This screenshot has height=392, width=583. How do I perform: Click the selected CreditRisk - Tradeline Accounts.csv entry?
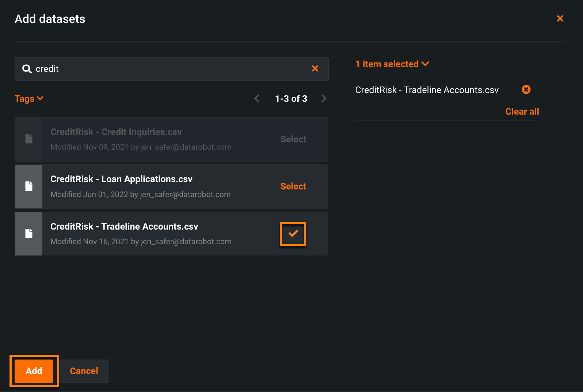coord(427,90)
